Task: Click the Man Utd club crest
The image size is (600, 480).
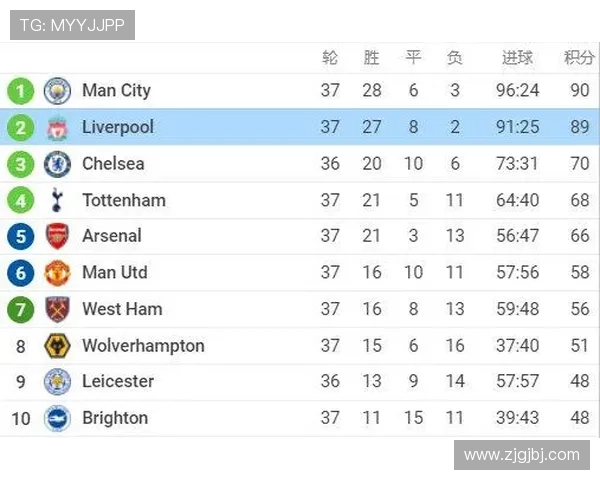Action: tap(57, 273)
